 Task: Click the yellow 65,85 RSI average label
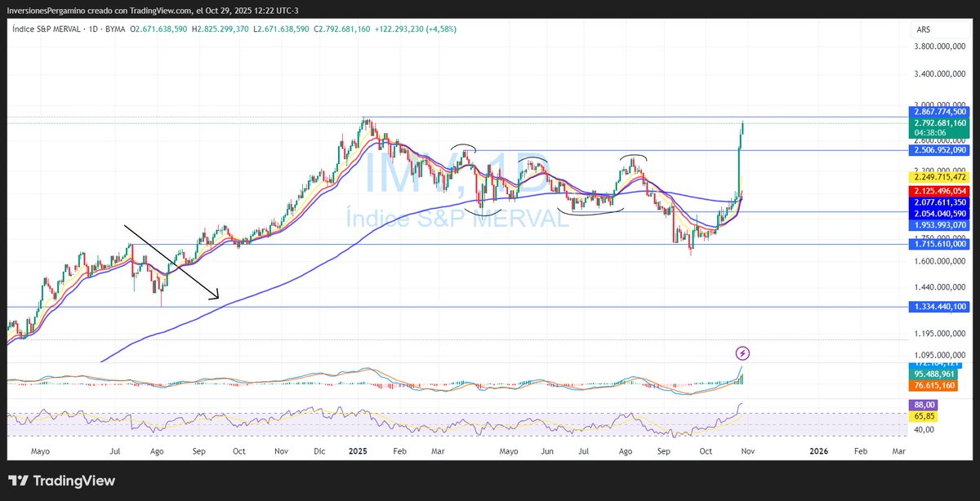click(924, 415)
